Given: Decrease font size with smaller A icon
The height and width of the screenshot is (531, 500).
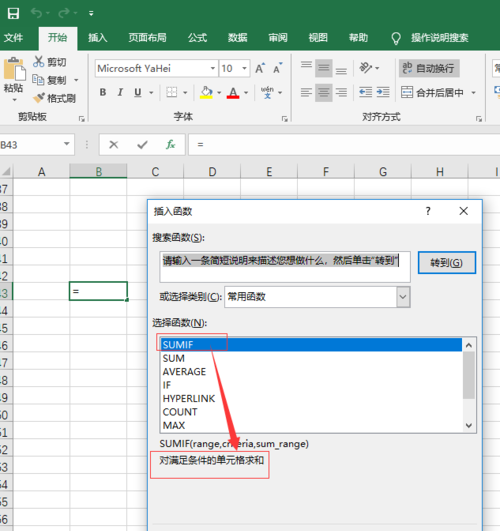Looking at the screenshot, I should 278,68.
